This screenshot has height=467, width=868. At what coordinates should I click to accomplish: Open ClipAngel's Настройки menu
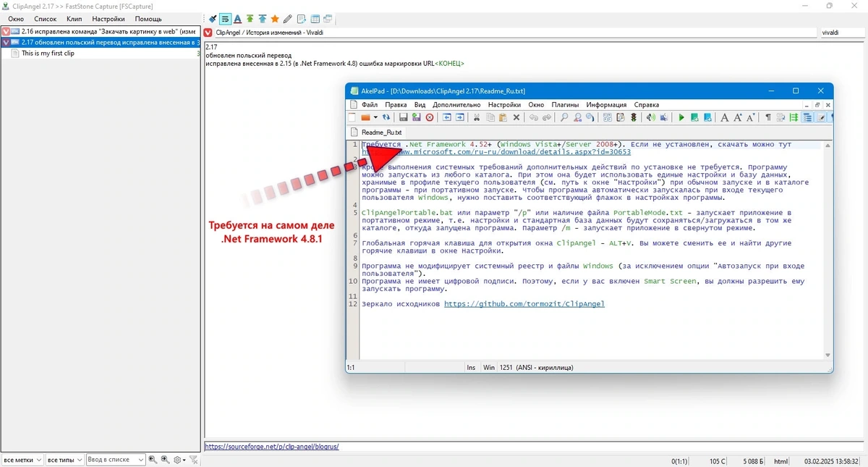109,19
